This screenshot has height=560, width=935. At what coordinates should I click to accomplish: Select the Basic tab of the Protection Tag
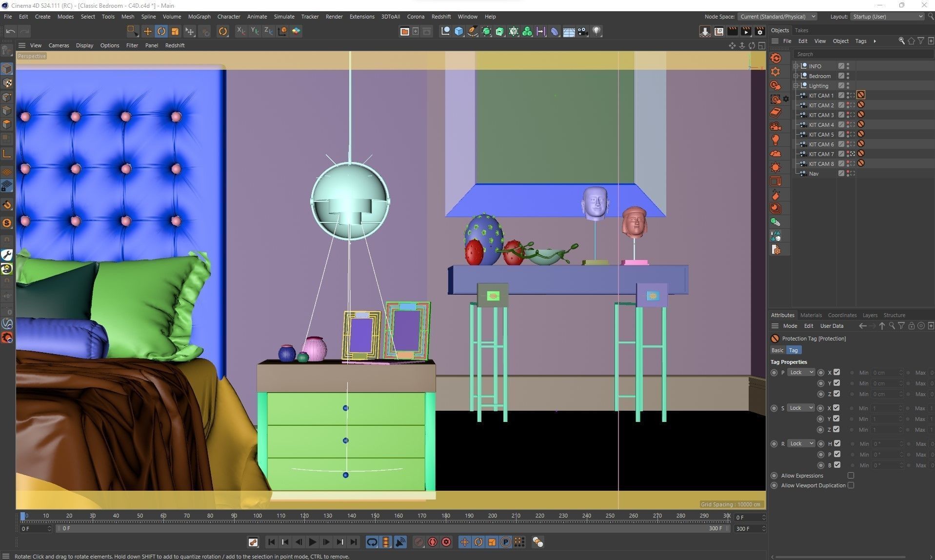coord(777,350)
